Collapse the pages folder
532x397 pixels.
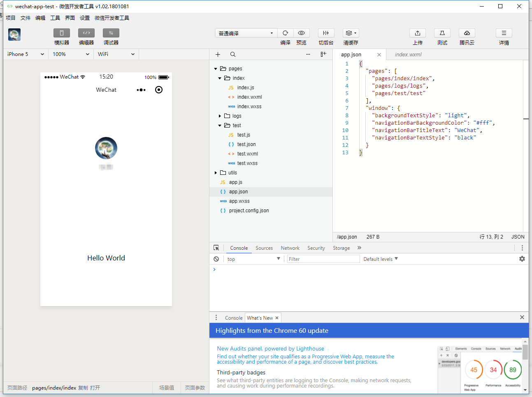click(x=216, y=69)
